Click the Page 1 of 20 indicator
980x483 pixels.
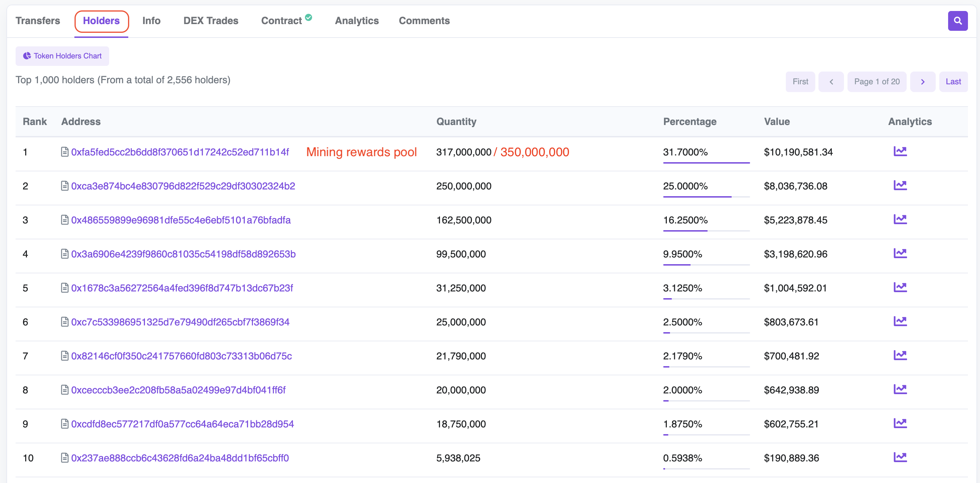pyautogui.click(x=877, y=82)
